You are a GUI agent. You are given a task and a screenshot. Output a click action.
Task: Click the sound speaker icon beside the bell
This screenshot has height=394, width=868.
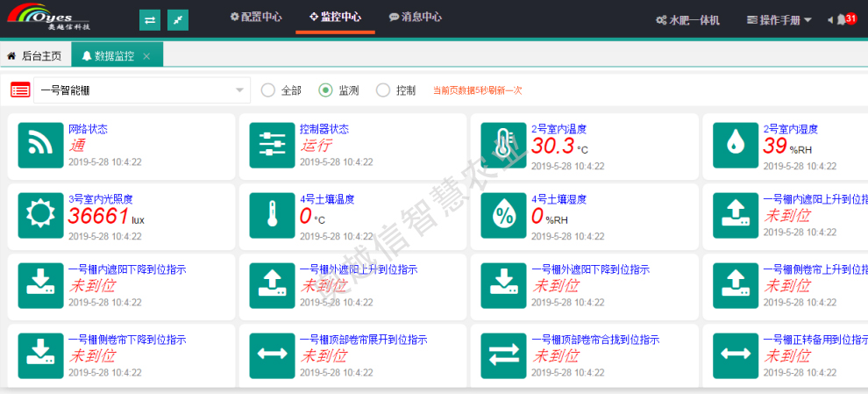(829, 20)
